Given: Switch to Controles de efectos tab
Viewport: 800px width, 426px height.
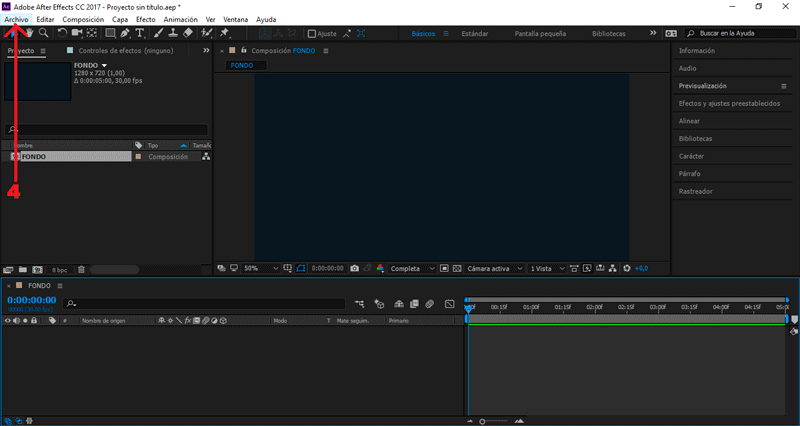Looking at the screenshot, I should (x=126, y=51).
